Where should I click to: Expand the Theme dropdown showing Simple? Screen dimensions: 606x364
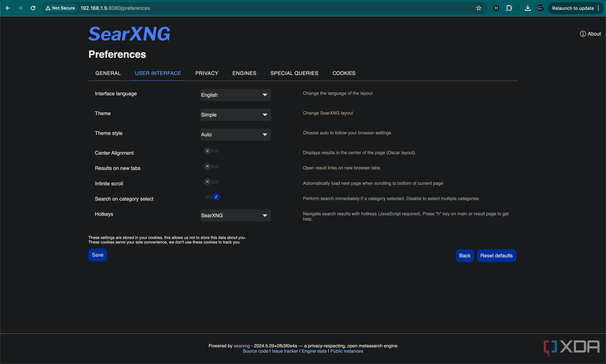[235, 115]
